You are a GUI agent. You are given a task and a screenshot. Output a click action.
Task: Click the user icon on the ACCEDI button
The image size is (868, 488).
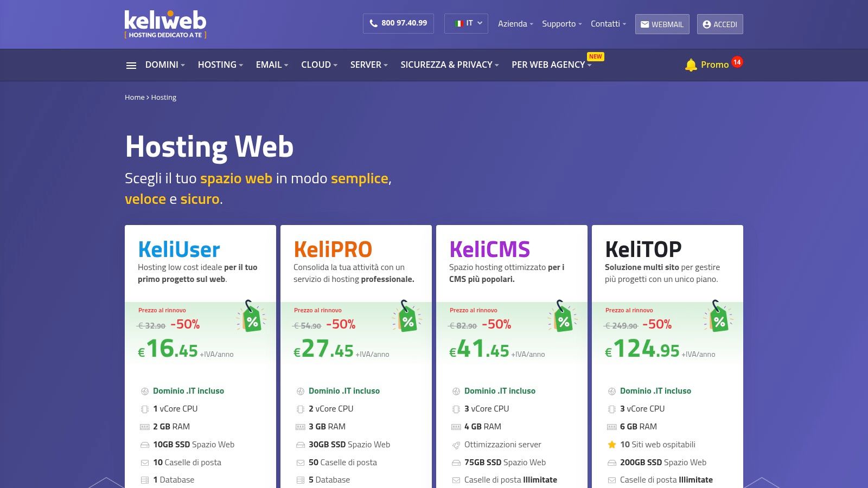706,24
